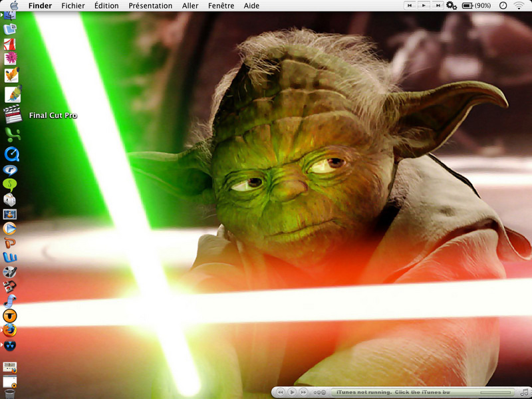The image size is (532, 399).
Task: Open the dark blue radiation-symbol app
Action: point(10,345)
